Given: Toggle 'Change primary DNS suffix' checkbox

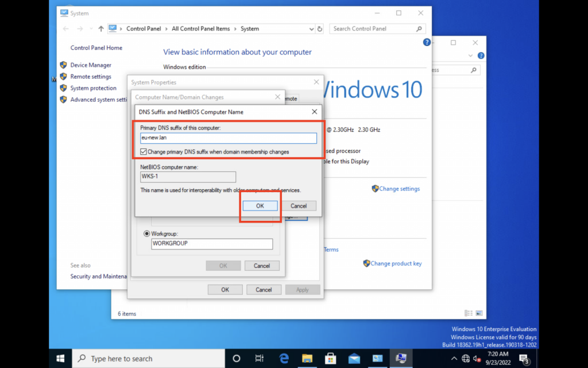Looking at the screenshot, I should 144,152.
